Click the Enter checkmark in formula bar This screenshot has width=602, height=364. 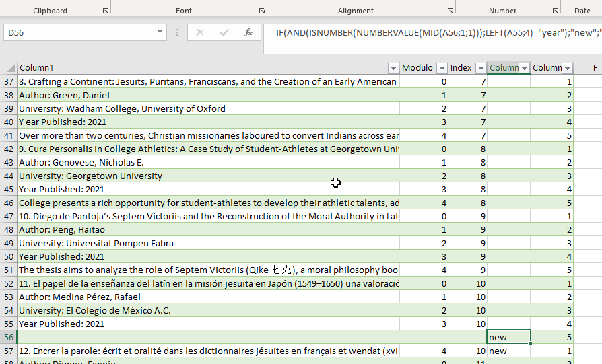point(224,32)
